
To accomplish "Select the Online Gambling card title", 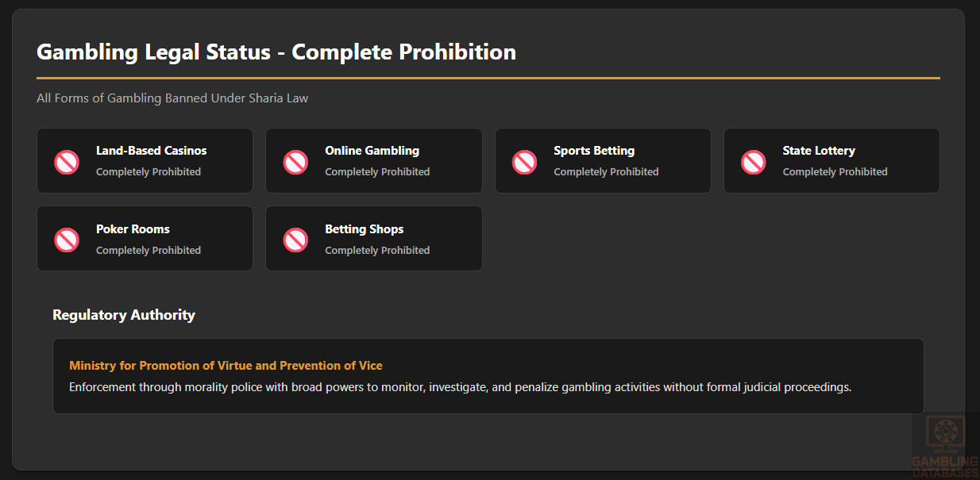I will point(372,151).
